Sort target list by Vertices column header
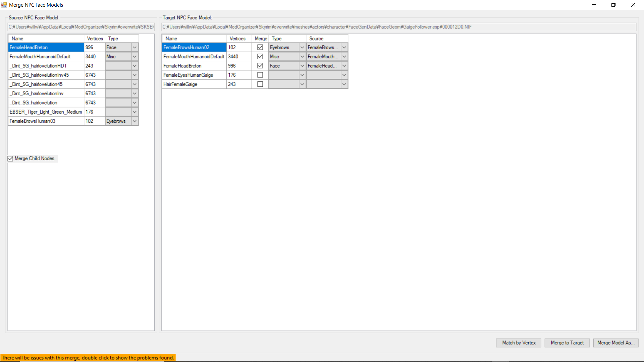The image size is (644, 362). 238,38
